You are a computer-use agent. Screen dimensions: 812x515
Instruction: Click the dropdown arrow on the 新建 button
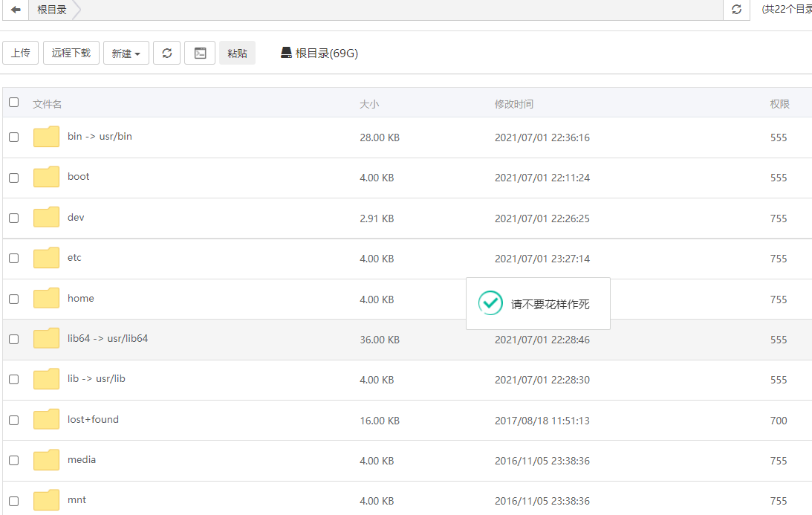tap(138, 53)
